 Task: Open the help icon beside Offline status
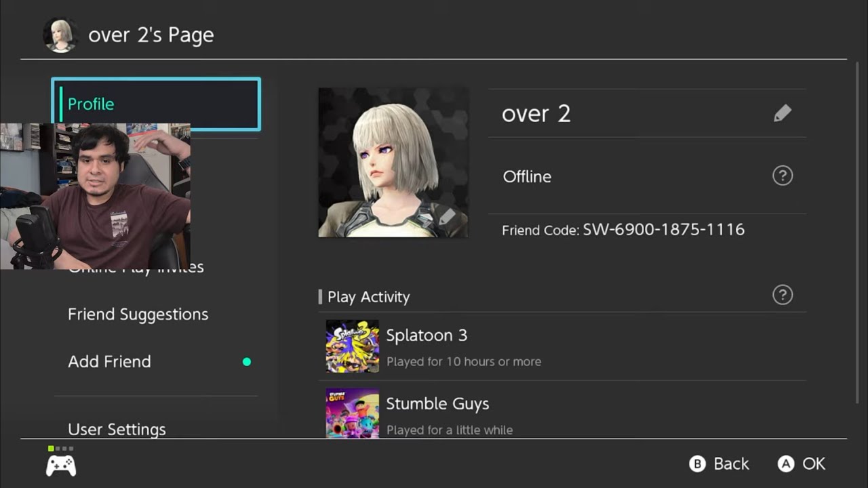783,176
